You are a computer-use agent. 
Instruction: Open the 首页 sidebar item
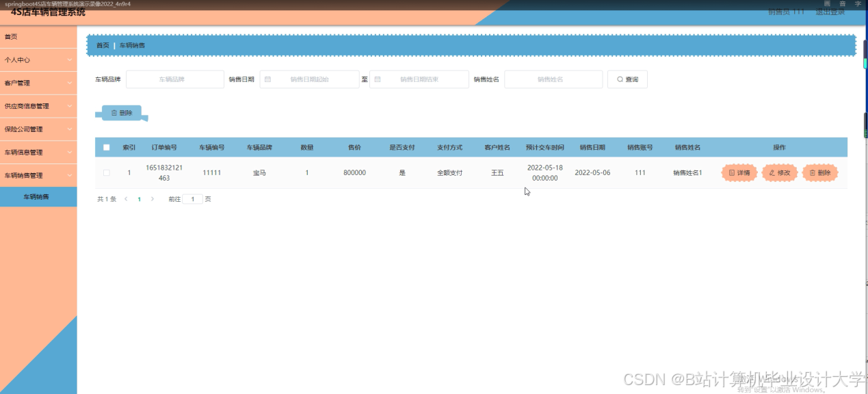(x=38, y=36)
